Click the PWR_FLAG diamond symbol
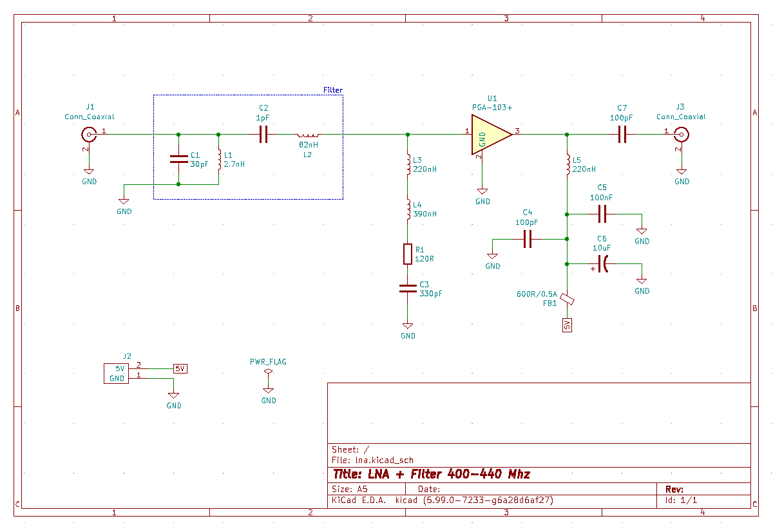The height and width of the screenshot is (532, 773). [269, 372]
